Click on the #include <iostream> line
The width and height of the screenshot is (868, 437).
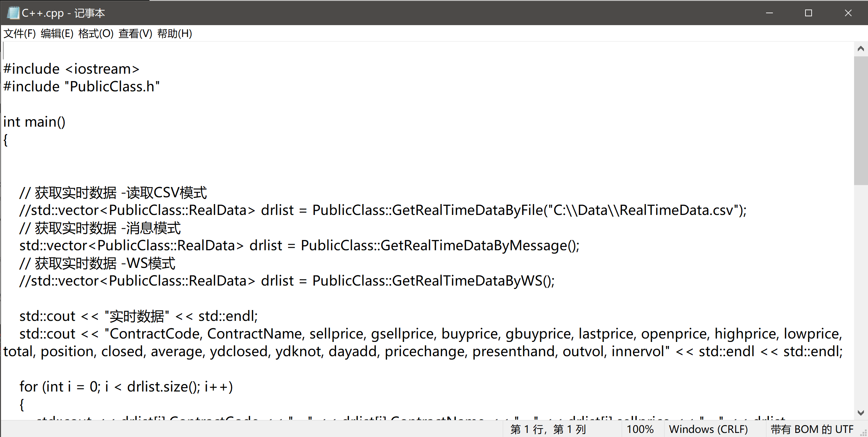pos(71,69)
